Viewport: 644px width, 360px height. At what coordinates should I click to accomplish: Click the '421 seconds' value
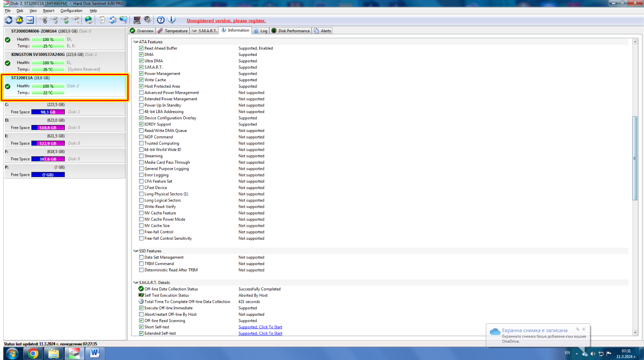pos(249,302)
